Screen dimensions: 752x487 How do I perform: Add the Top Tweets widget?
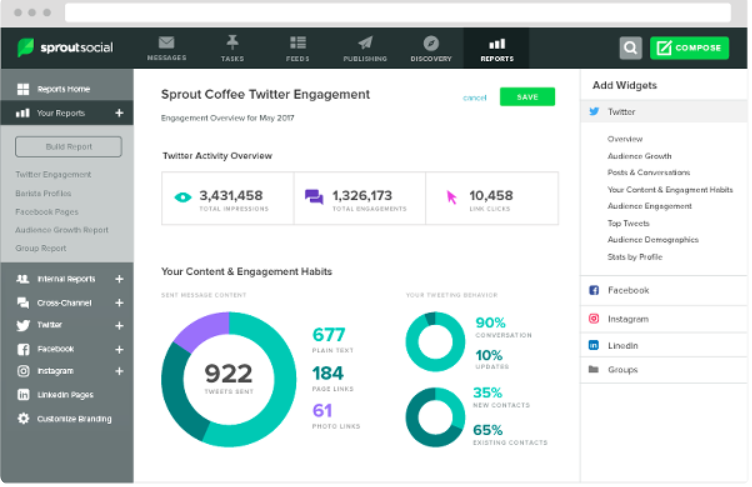click(x=628, y=224)
